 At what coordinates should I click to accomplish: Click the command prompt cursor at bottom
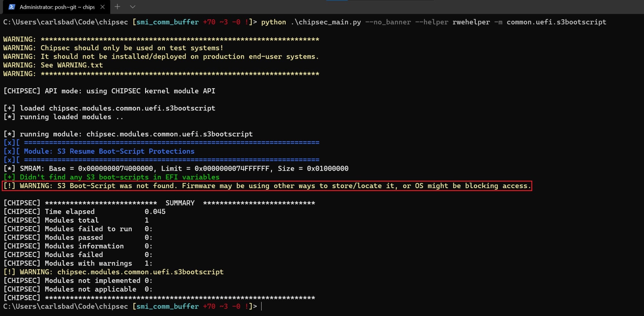261,306
